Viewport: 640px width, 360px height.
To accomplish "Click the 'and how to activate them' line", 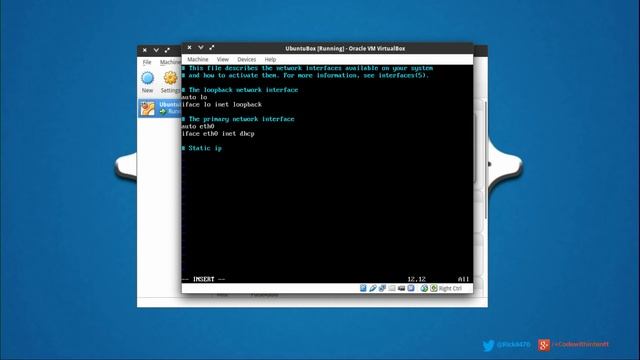I will click(x=305, y=76).
